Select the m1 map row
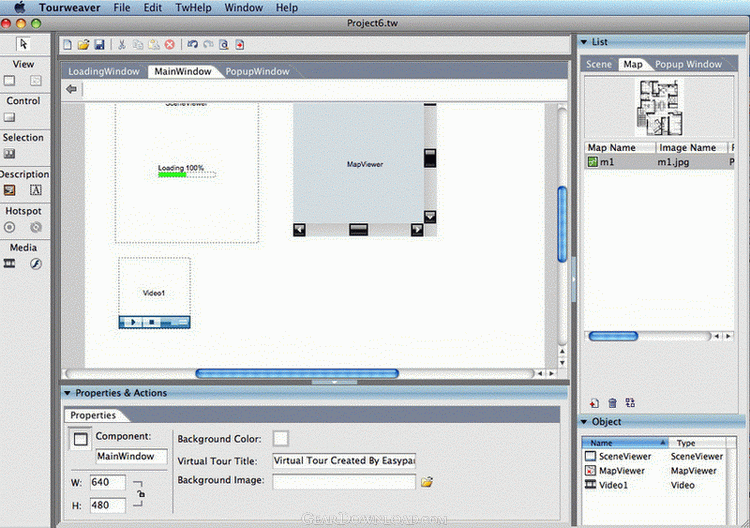The width and height of the screenshot is (750, 528). pos(659,162)
